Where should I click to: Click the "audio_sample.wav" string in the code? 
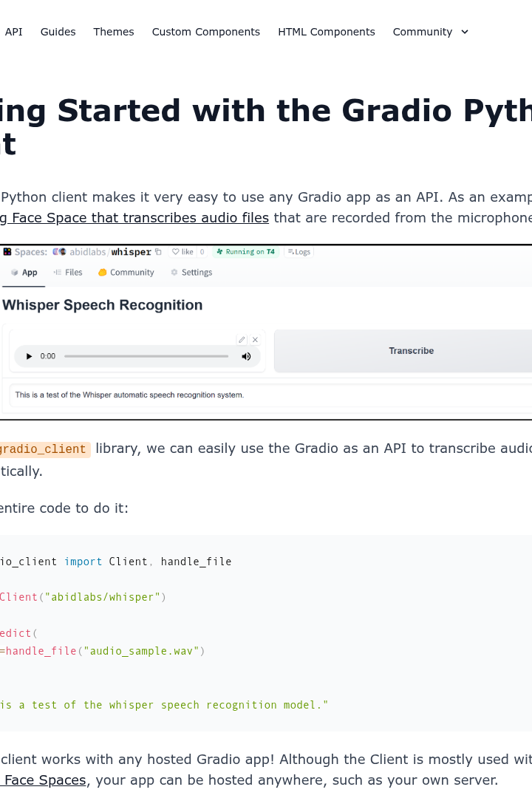(141, 651)
